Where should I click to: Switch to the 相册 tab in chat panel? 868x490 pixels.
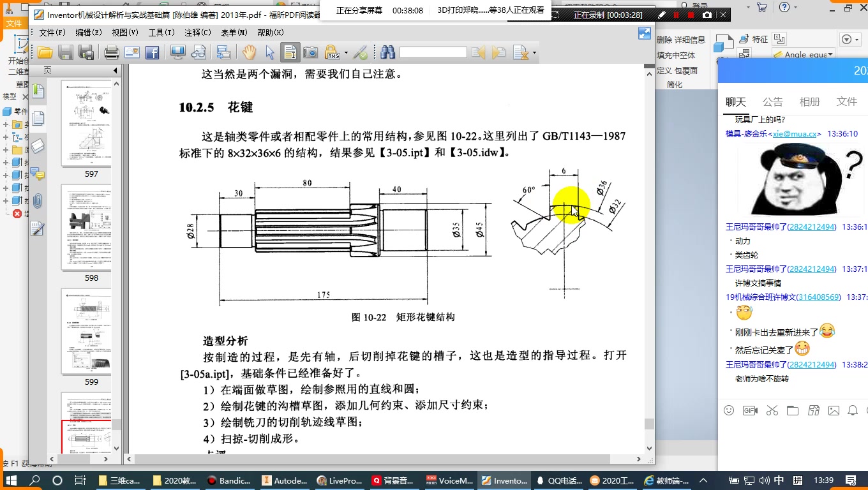[809, 101]
